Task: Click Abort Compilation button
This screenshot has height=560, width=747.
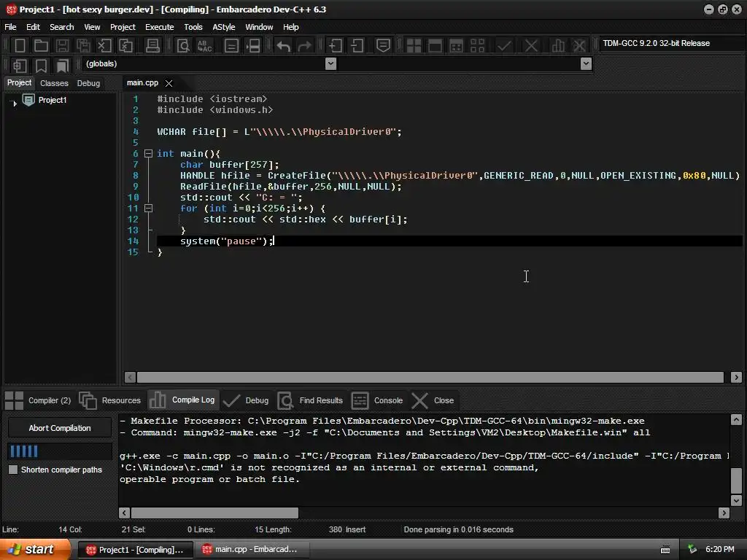Action: [x=60, y=428]
